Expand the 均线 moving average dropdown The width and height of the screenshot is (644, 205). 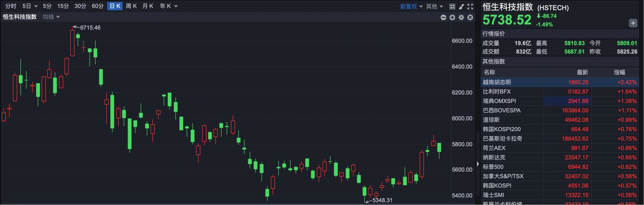[x=51, y=17]
